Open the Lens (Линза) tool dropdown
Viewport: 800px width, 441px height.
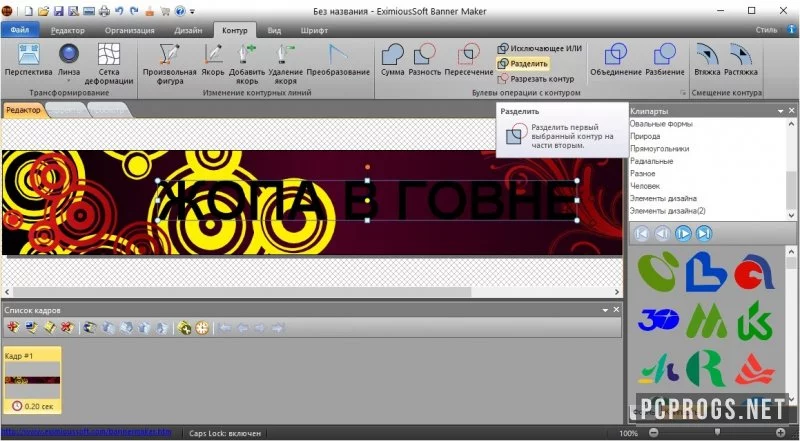(x=69, y=80)
